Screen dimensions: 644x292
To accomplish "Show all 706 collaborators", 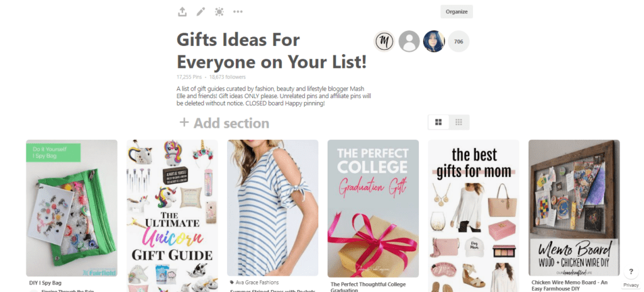I will [458, 41].
